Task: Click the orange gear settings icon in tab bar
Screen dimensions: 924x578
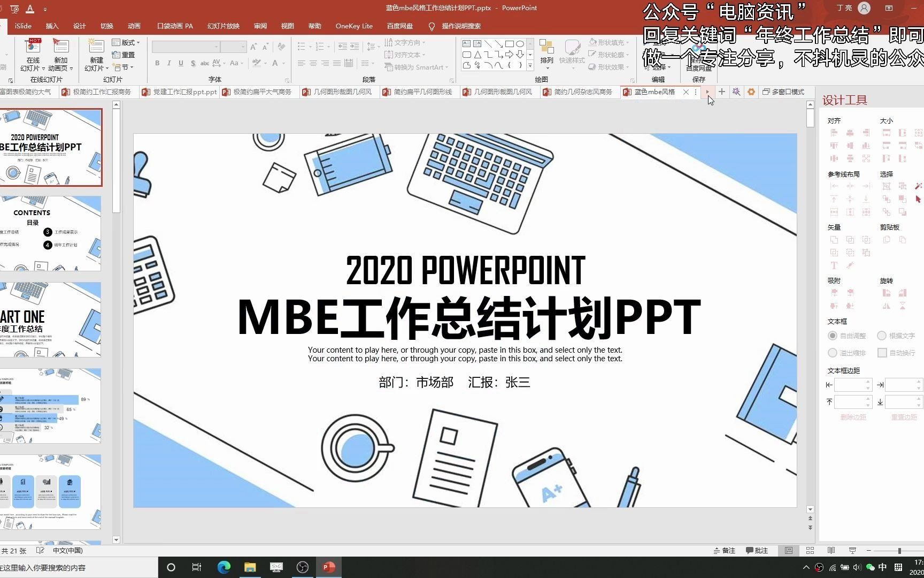Action: click(751, 92)
